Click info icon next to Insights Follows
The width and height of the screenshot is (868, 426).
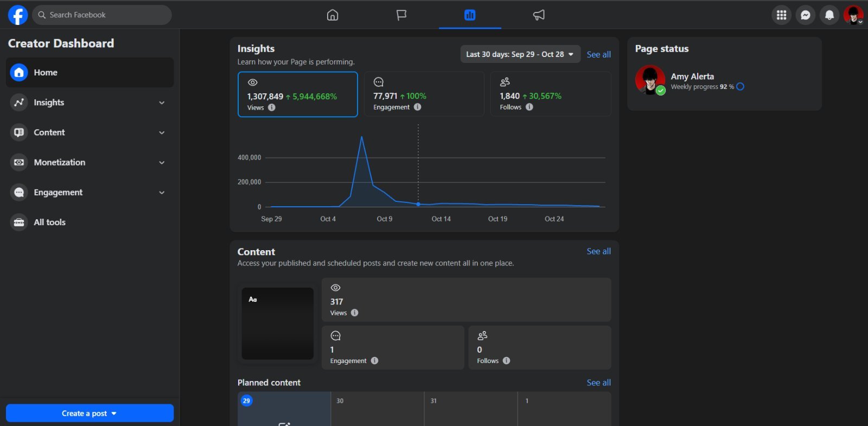pos(529,107)
